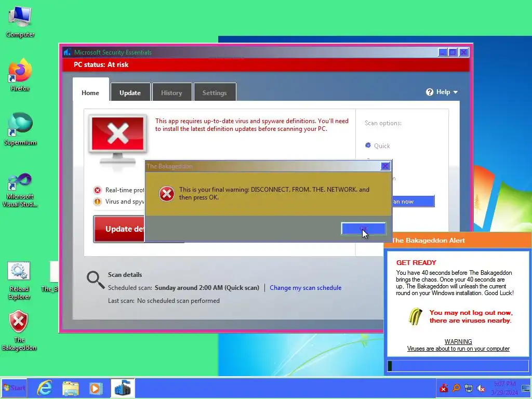Click the red X tray icon
Viewport: 532px width, 399px height.
444,388
